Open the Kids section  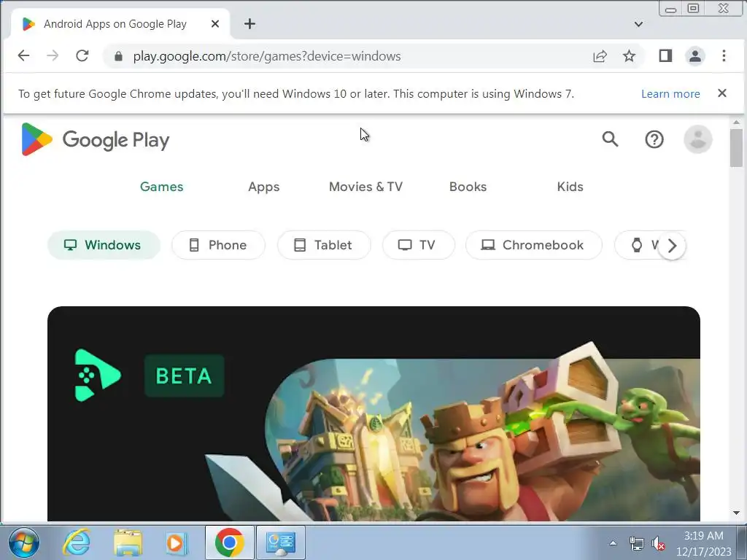(570, 187)
